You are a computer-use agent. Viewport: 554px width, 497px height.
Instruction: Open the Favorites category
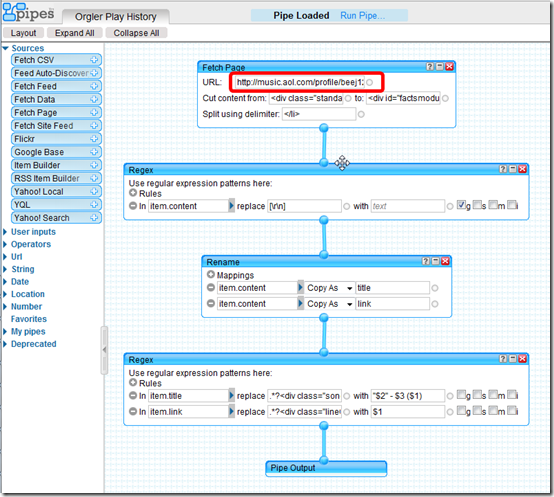pyautogui.click(x=29, y=319)
